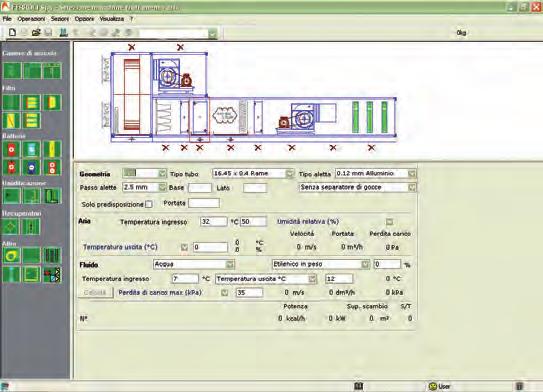Image resolution: width=543 pixels, height=392 pixels.
Task: Select the diagonal yellow filter icon
Action: (x=11, y=121)
